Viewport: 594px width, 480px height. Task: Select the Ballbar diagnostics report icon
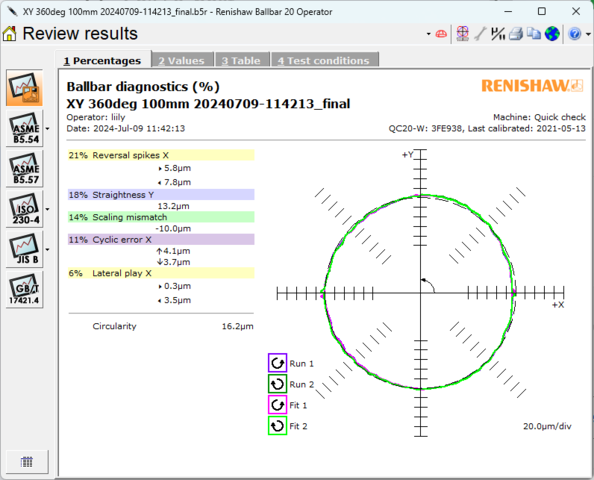tap(24, 88)
